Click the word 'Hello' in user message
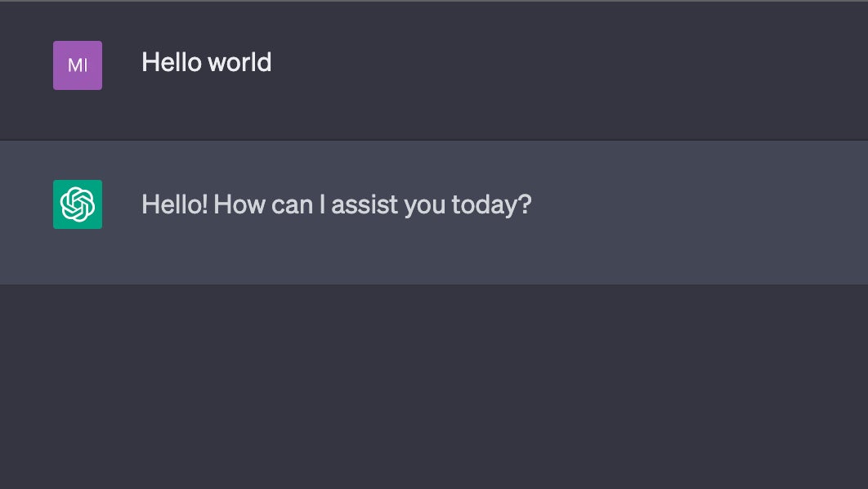Viewport: 868px width, 489px height. (171, 62)
